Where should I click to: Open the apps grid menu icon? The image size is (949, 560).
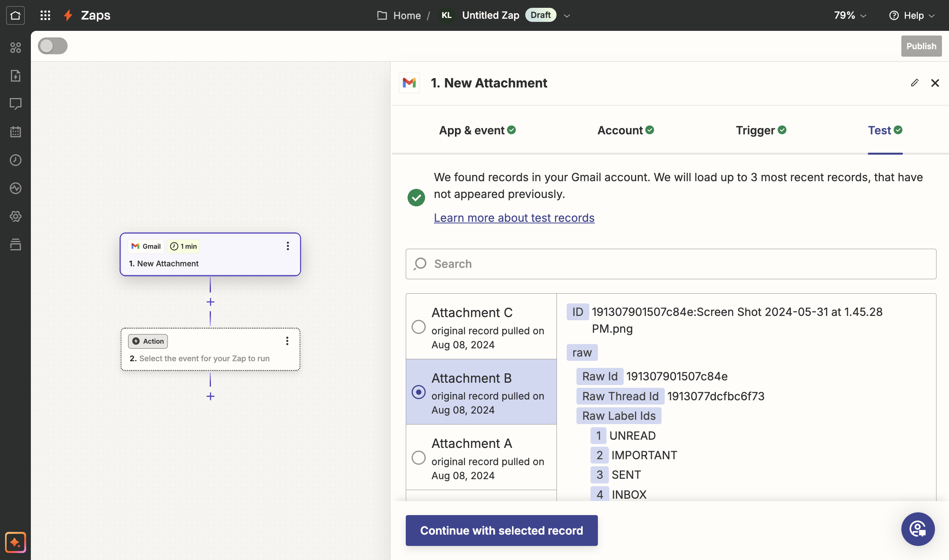tap(45, 15)
